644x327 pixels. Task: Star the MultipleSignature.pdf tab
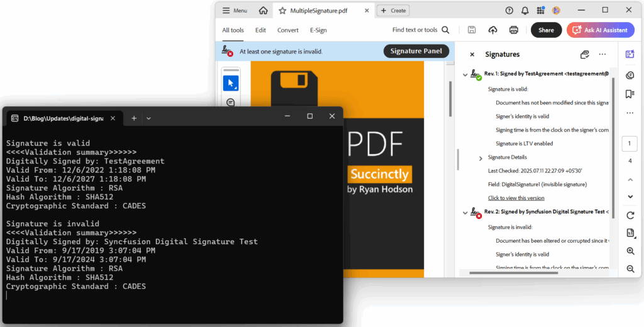click(x=282, y=11)
